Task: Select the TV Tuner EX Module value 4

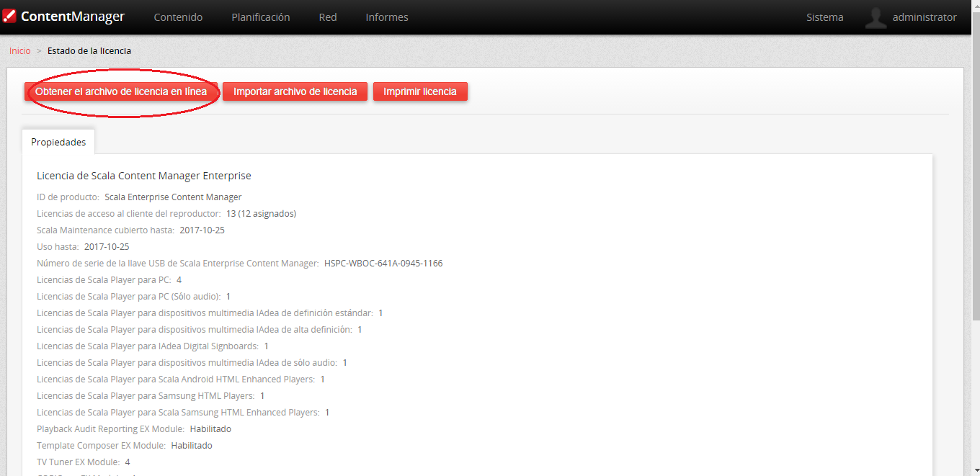Action: tap(128, 462)
